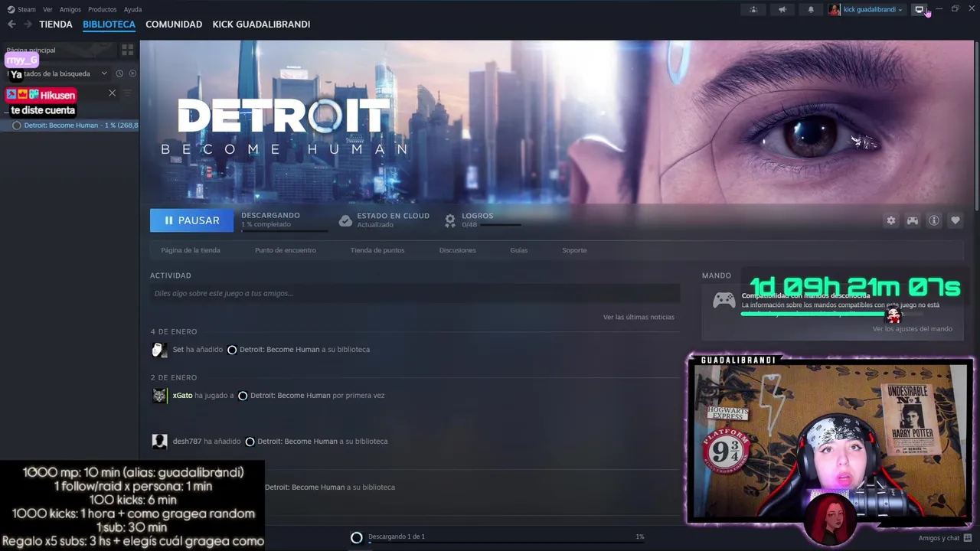Add game to favorites heart icon
This screenshot has width=980, height=551.
pyautogui.click(x=955, y=220)
